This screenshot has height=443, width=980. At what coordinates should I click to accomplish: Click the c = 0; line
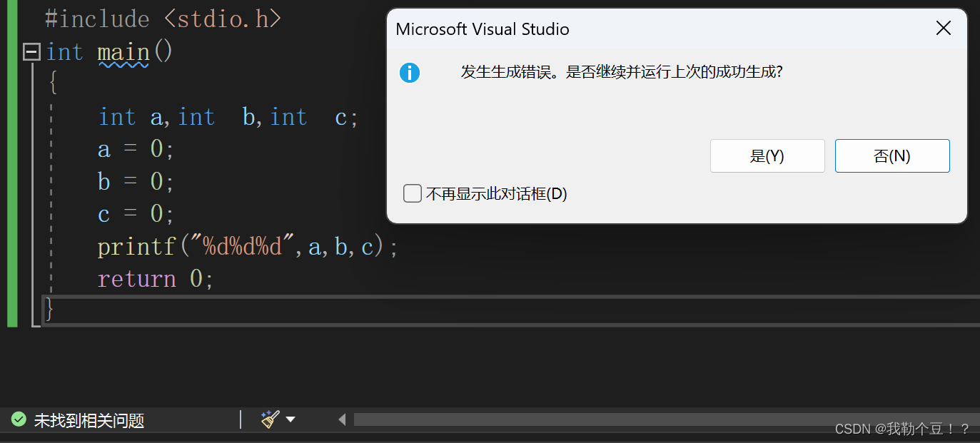[136, 214]
